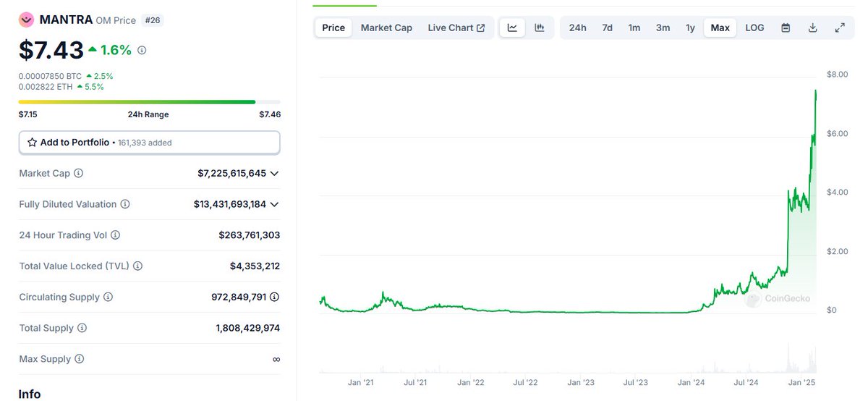Open the Total Supply info icon

click(x=82, y=329)
